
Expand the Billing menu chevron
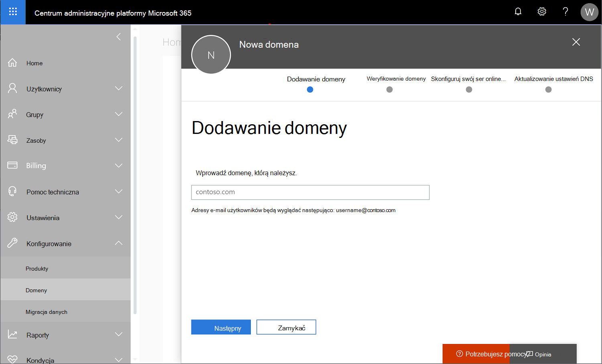(x=119, y=166)
